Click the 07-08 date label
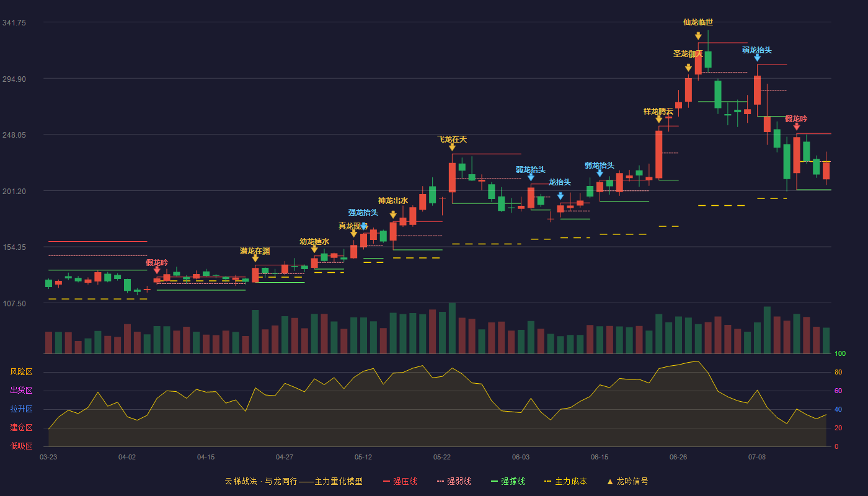 pos(757,457)
